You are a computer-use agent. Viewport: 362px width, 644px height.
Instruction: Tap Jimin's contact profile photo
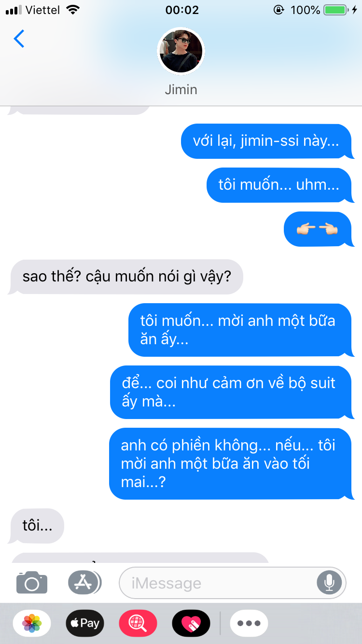(181, 51)
